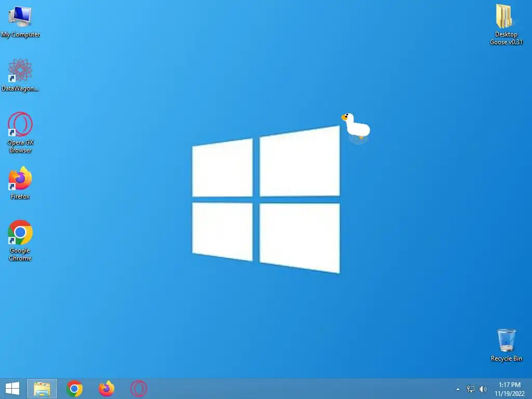The width and height of the screenshot is (532, 399).
Task: Open the Windows Start menu
Action: pyautogui.click(x=12, y=389)
